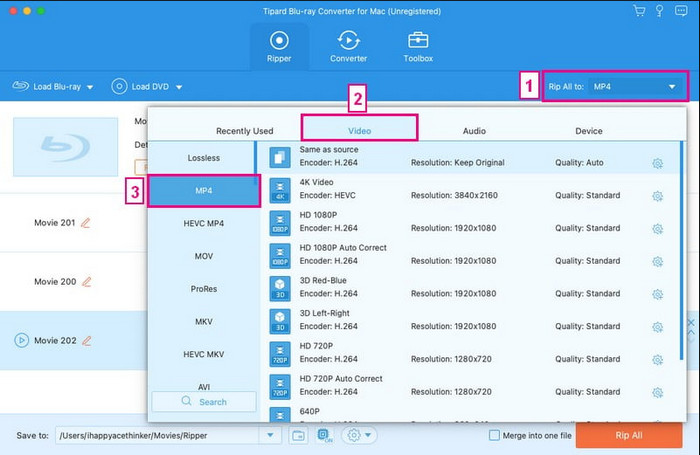Select the Device tab
The height and width of the screenshot is (455, 700).
tap(588, 131)
